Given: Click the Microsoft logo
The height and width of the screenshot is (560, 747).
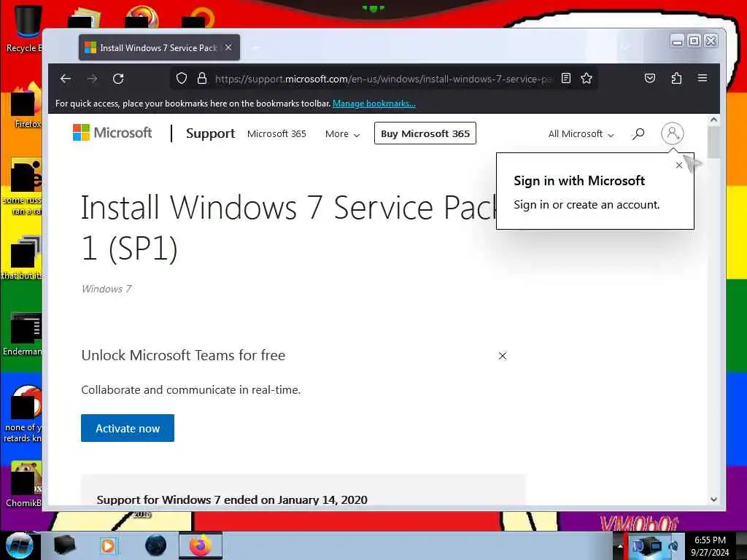Looking at the screenshot, I should click(112, 133).
